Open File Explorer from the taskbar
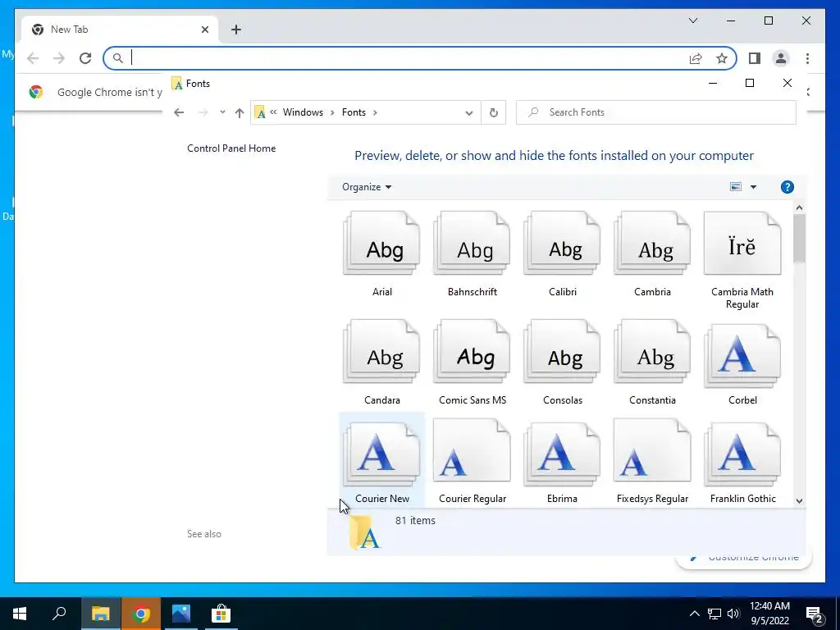Viewport: 840px width, 630px height. (100, 614)
